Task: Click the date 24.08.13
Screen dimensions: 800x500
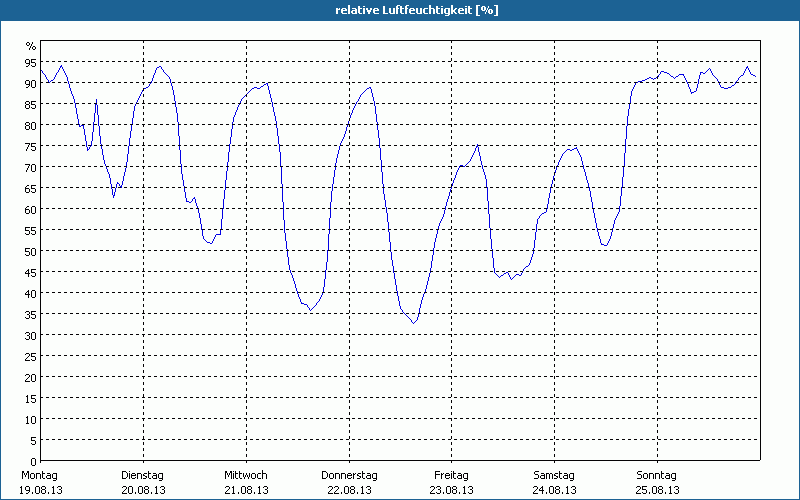Action: [x=555, y=490]
